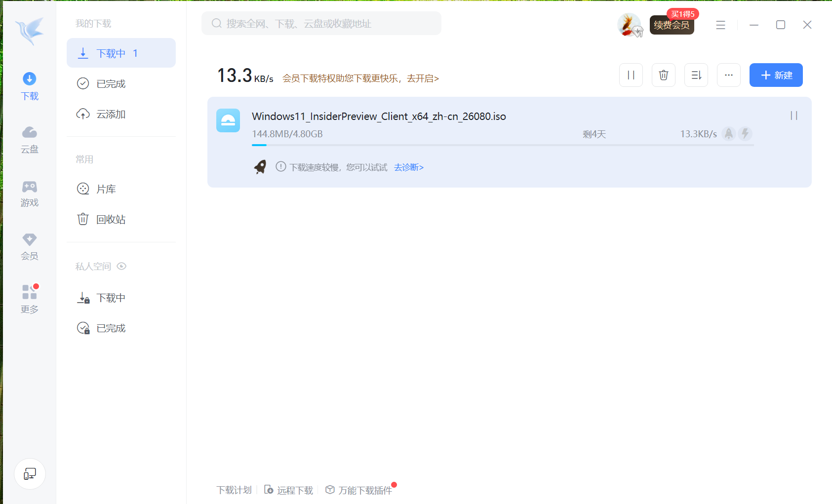Open the 游戏 games sidebar icon
832x504 pixels.
(x=30, y=194)
